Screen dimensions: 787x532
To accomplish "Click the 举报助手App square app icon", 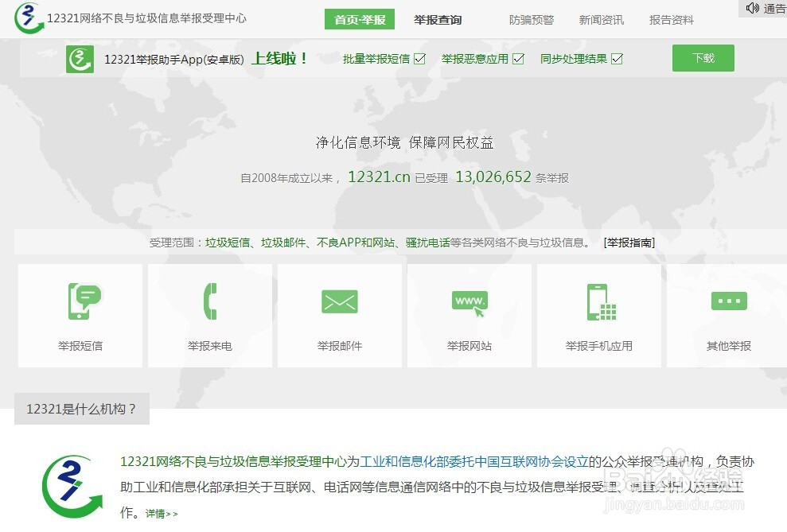I will (x=80, y=59).
